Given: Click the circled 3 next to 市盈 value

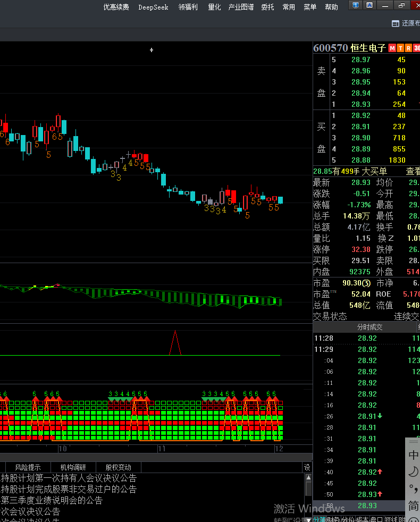Looking at the screenshot, I should [366, 283].
